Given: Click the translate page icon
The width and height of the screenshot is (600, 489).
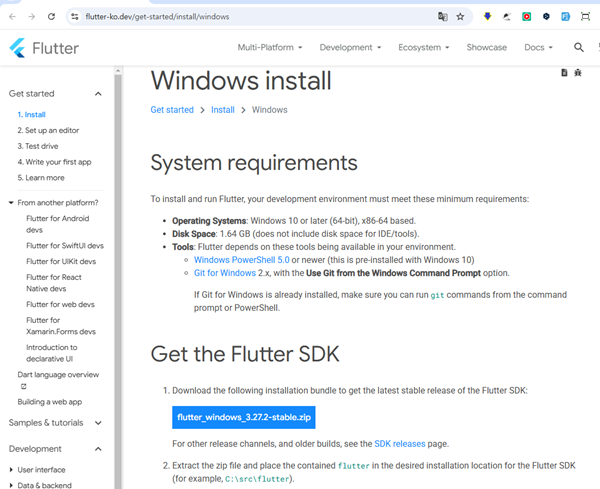Looking at the screenshot, I should (x=443, y=16).
